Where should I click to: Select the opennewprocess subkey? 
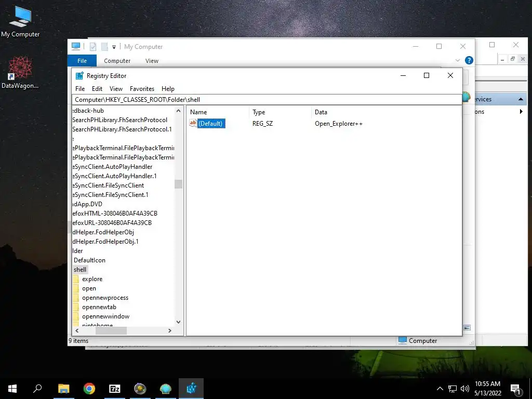click(105, 298)
